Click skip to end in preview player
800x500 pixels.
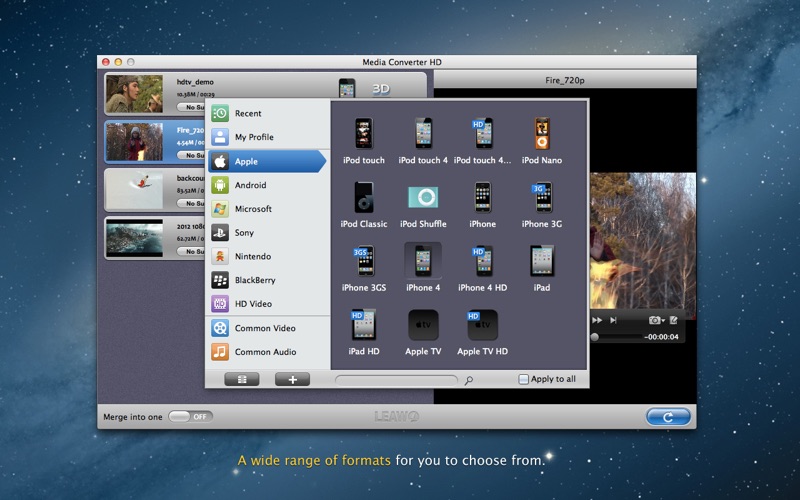614,320
